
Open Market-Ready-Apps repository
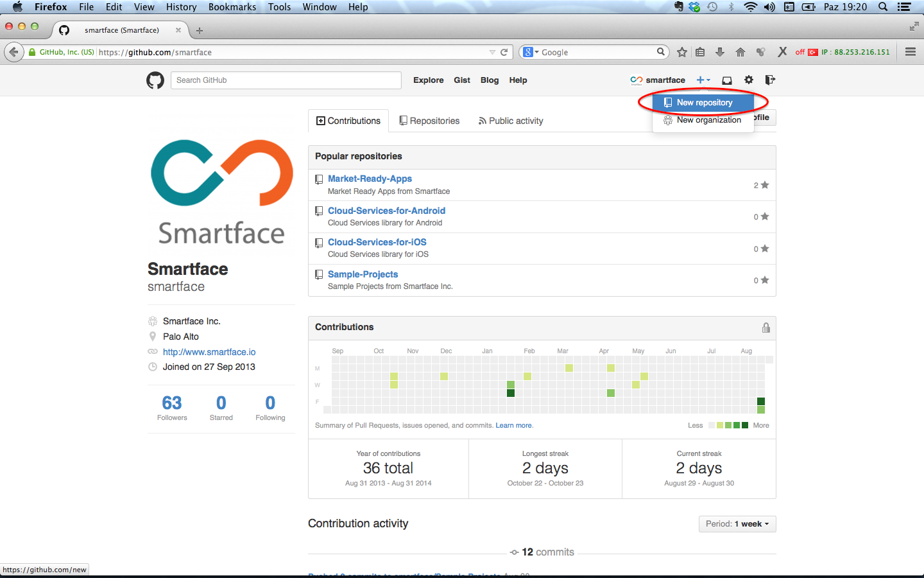pyautogui.click(x=370, y=179)
